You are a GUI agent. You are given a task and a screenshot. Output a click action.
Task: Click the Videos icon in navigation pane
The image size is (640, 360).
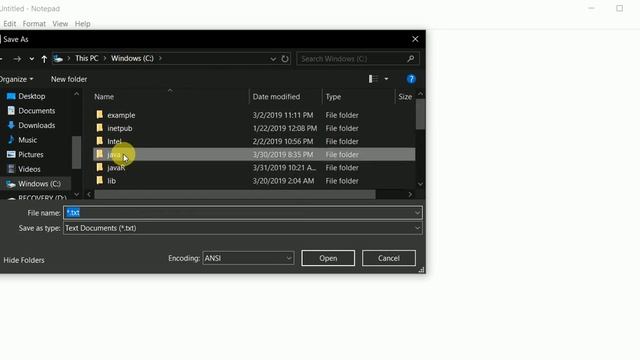(11, 169)
